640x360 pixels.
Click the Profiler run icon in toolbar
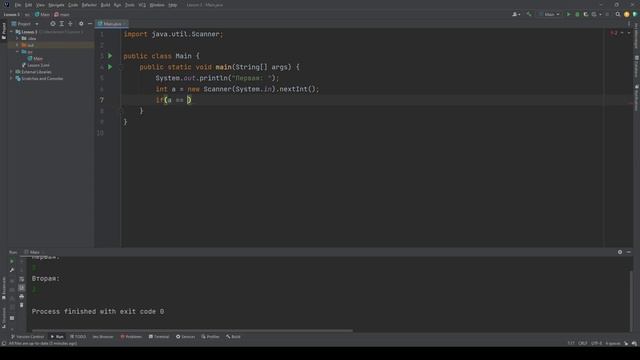595,14
